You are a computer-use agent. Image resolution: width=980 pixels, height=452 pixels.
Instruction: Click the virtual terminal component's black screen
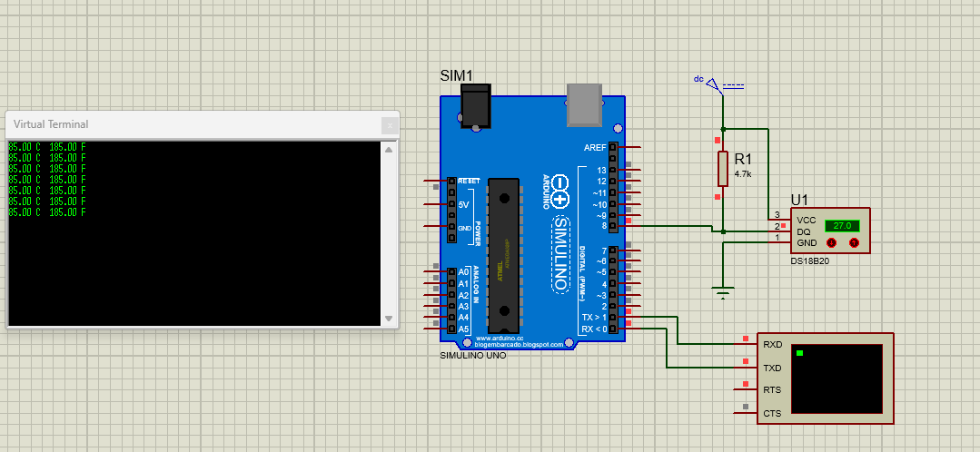(836, 378)
